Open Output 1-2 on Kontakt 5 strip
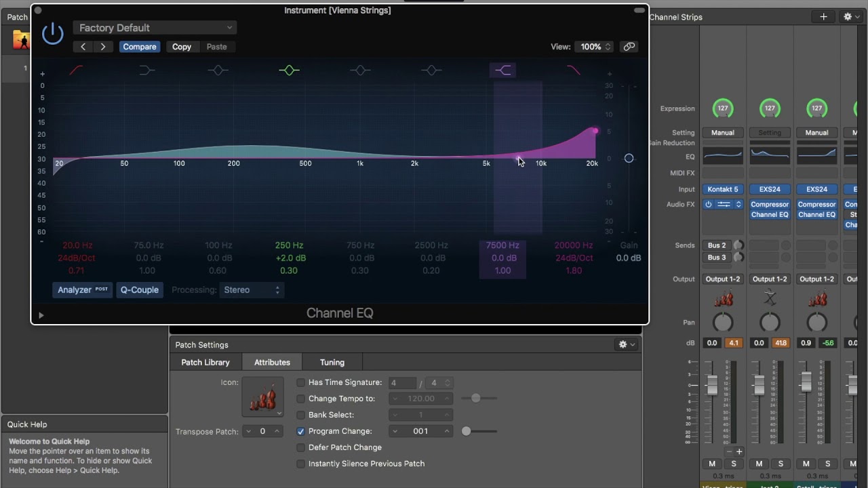 [x=723, y=279]
